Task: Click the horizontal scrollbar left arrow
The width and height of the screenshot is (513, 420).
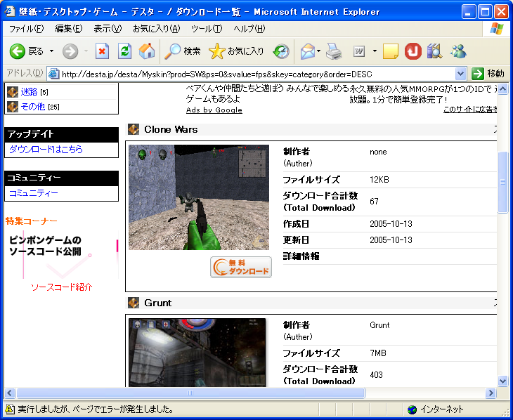Action: [10, 393]
